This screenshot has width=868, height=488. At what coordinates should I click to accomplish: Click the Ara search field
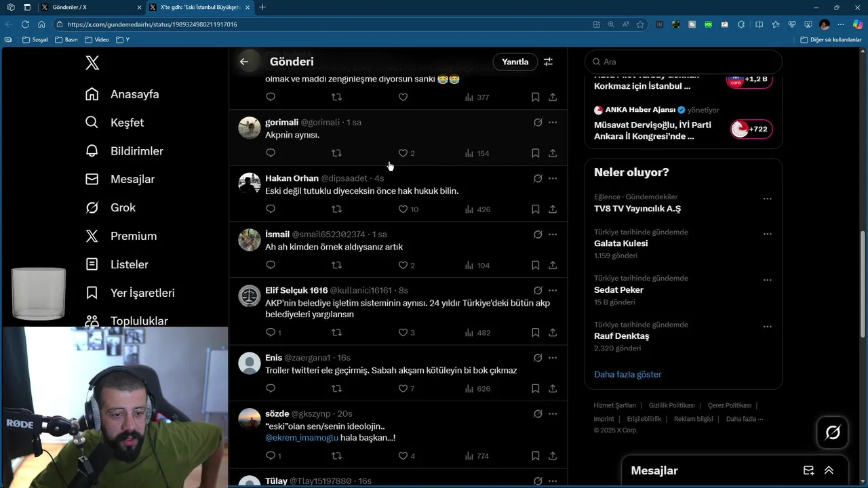[684, 62]
